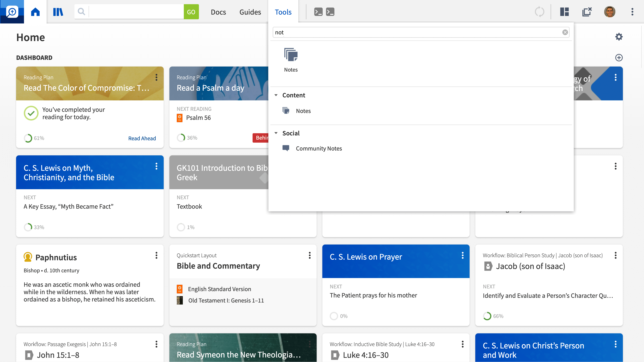Screen dimensions: 644x362
Task: Click the Logos app logo icon
Action: tap(12, 12)
